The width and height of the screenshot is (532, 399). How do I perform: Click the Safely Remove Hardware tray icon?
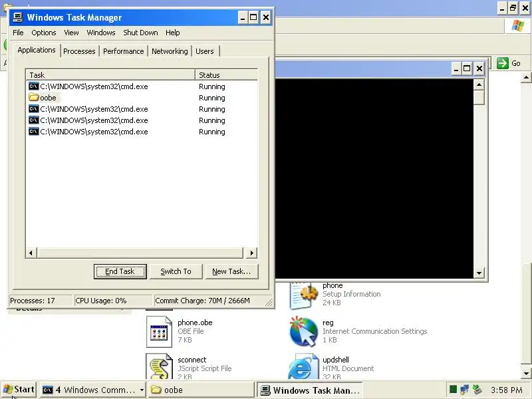tap(477, 390)
